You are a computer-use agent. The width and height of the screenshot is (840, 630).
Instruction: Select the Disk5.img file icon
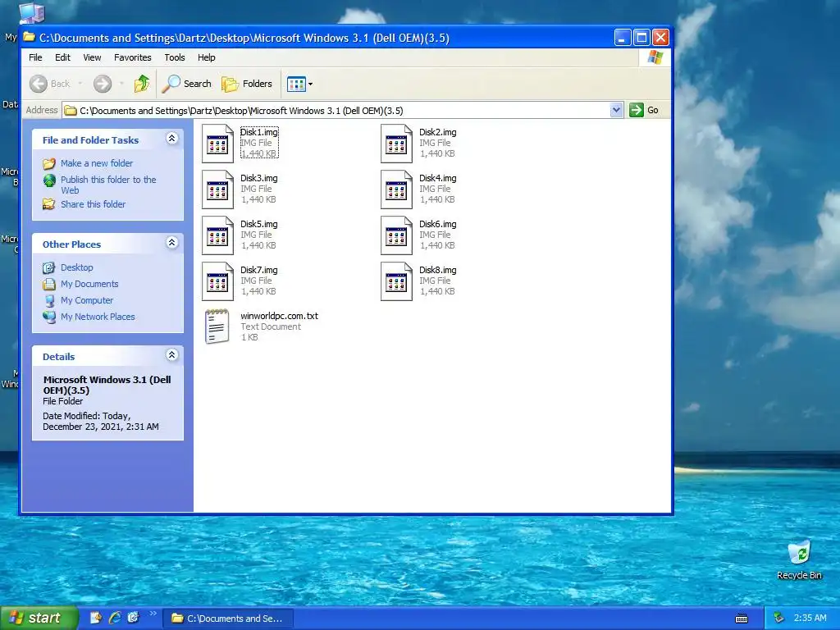(217, 235)
